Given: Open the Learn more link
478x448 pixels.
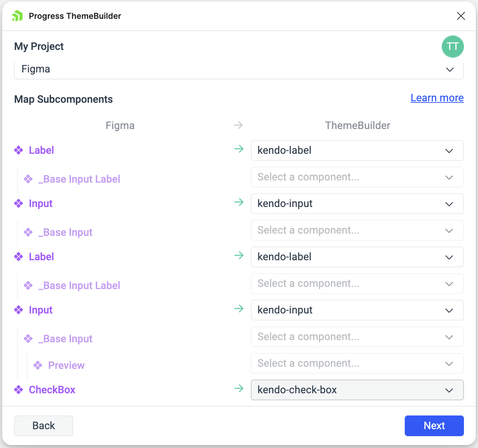Looking at the screenshot, I should pos(437,98).
